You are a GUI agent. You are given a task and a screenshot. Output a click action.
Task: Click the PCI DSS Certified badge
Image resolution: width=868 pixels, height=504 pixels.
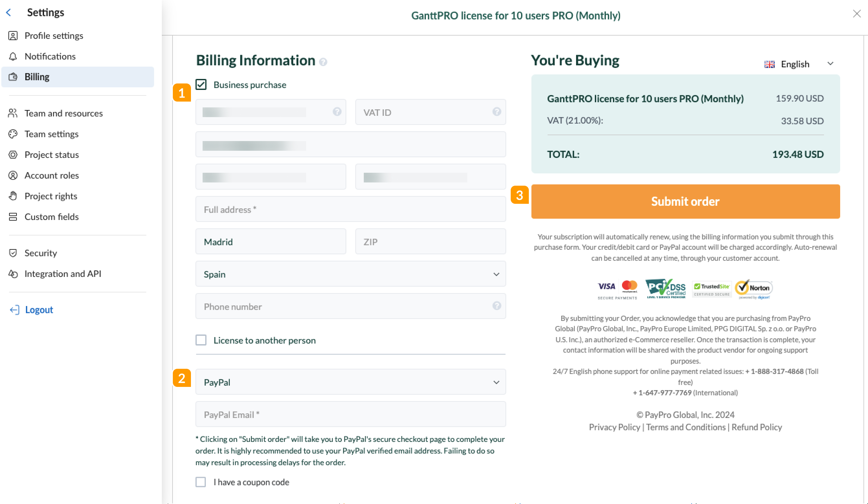coord(666,289)
